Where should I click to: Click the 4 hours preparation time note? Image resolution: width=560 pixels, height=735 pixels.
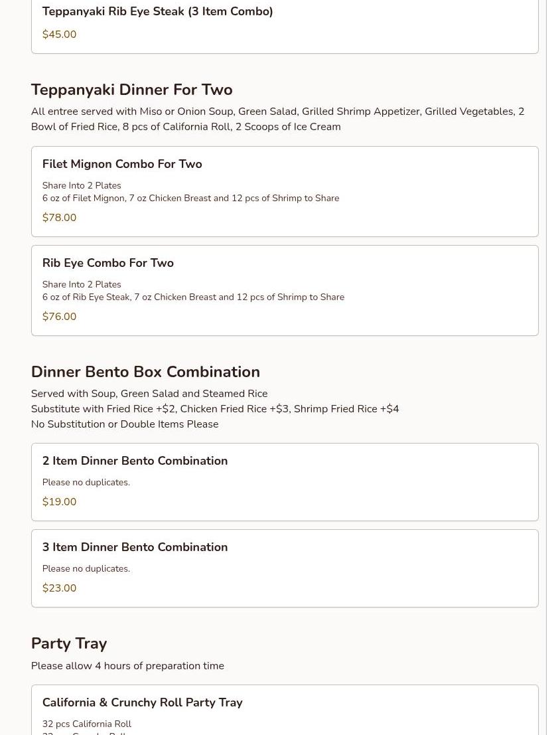click(127, 666)
